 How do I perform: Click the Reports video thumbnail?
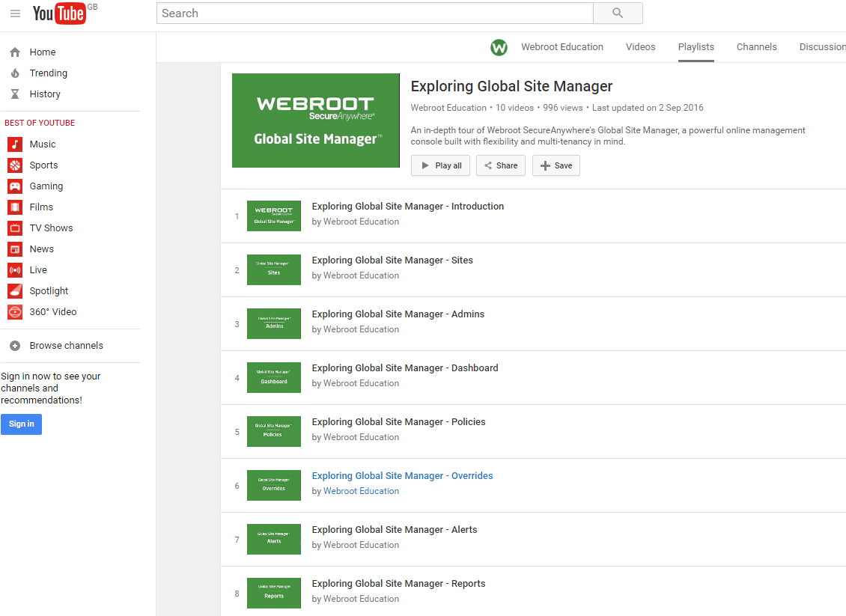coord(274,594)
